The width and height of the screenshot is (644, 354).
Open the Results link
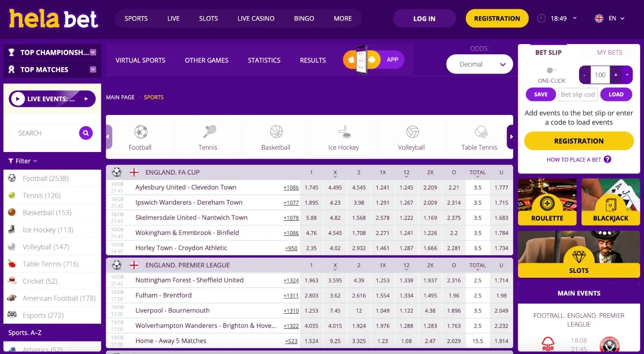pos(313,60)
